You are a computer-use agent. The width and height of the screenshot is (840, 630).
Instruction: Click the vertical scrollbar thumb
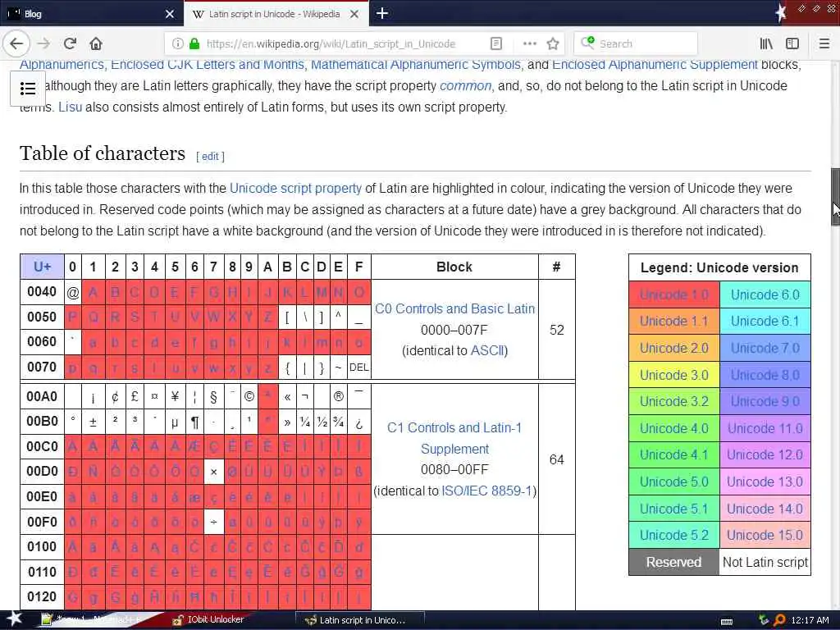point(835,197)
